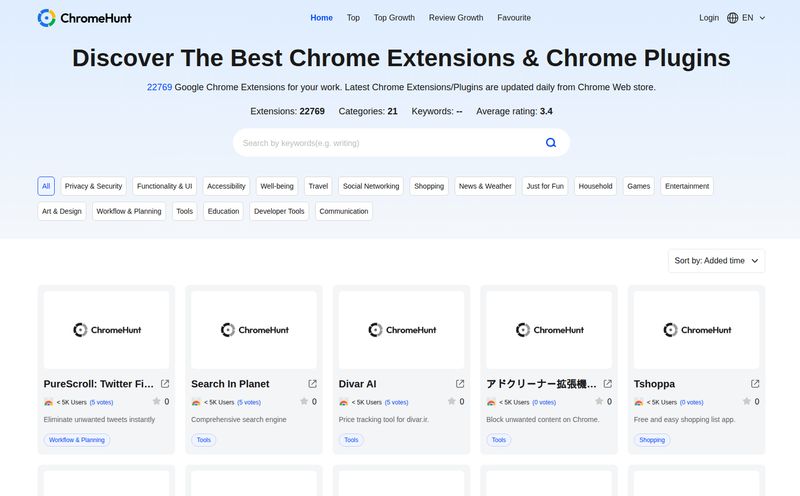Click Tshoppa card thumbnail image
Image resolution: width=800 pixels, height=496 pixels.
pos(696,330)
